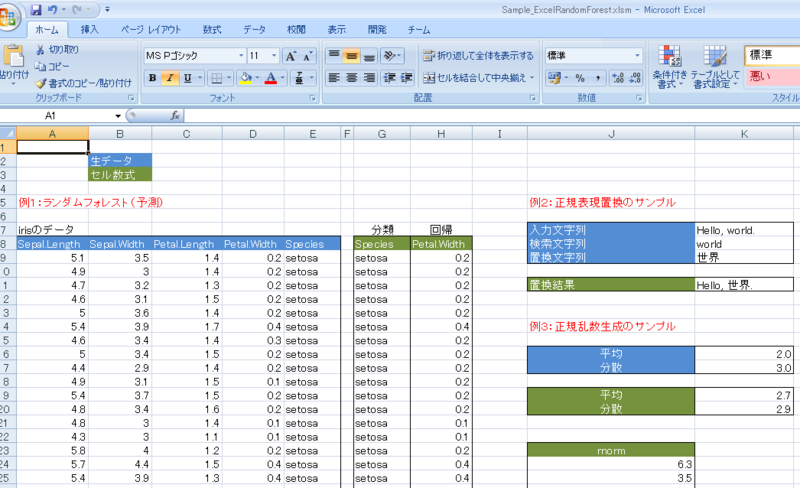Decrease font size with small A
Image resolution: width=800 pixels, height=488 pixels.
pyautogui.click(x=307, y=56)
